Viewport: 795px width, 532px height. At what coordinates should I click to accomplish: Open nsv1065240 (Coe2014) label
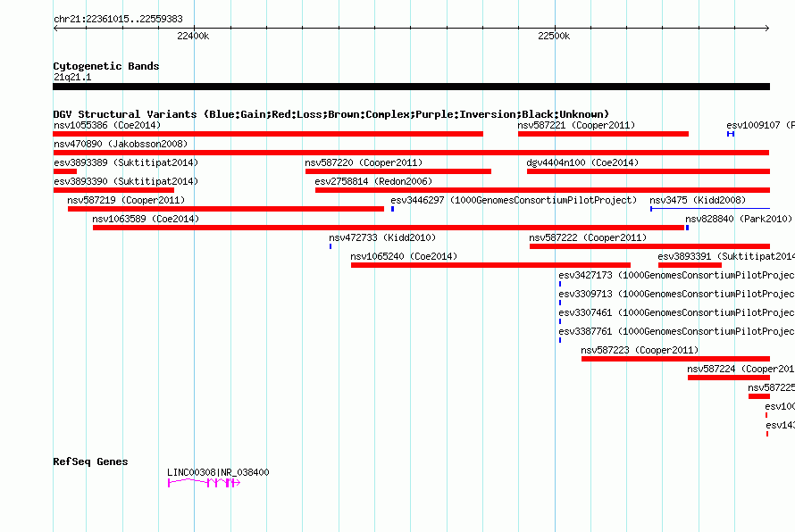[x=404, y=256]
